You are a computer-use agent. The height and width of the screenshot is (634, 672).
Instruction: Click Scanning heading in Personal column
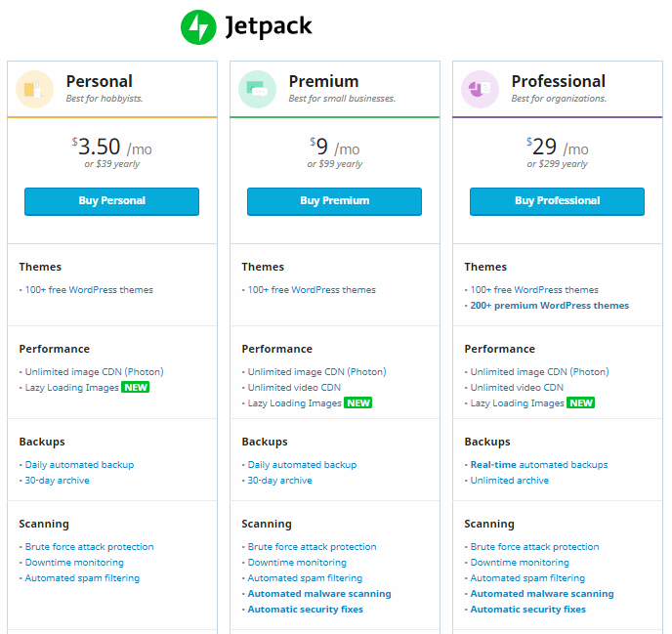click(x=44, y=524)
